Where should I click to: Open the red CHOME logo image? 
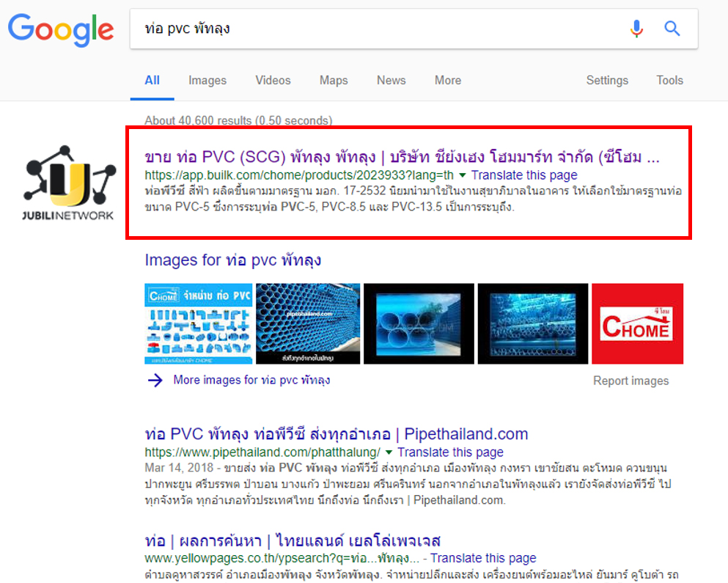(x=637, y=324)
